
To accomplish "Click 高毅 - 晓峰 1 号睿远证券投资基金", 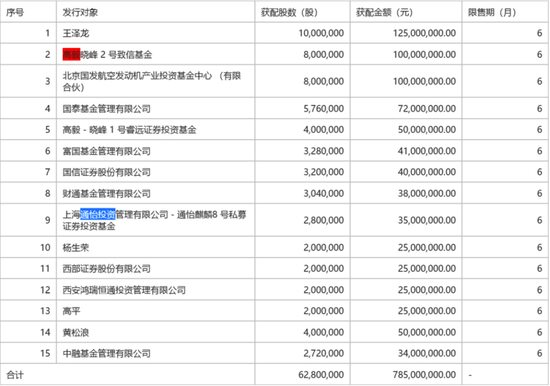I will pyautogui.click(x=129, y=130).
